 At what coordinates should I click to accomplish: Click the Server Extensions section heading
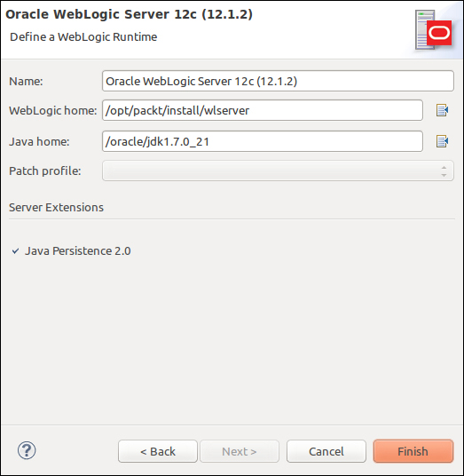pyautogui.click(x=56, y=207)
